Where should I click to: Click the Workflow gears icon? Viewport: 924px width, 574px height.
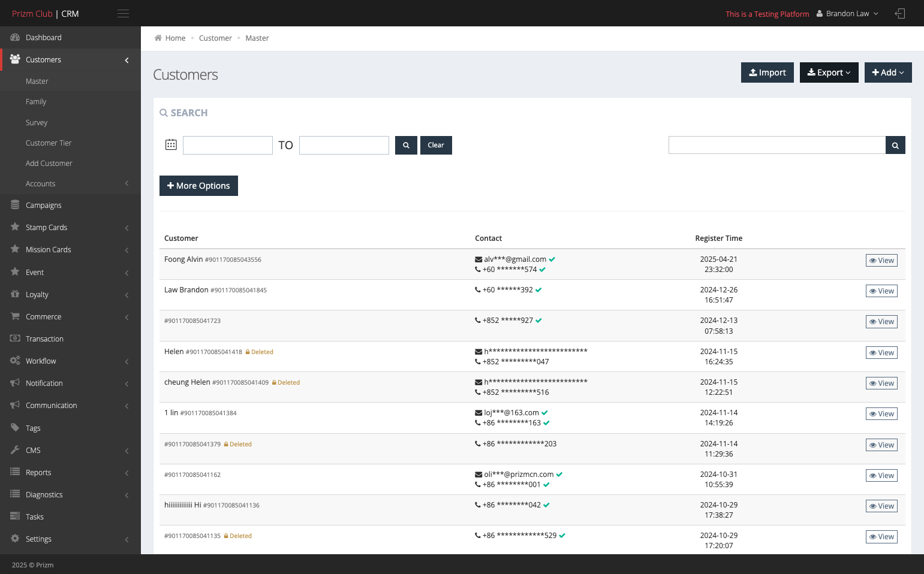point(15,361)
